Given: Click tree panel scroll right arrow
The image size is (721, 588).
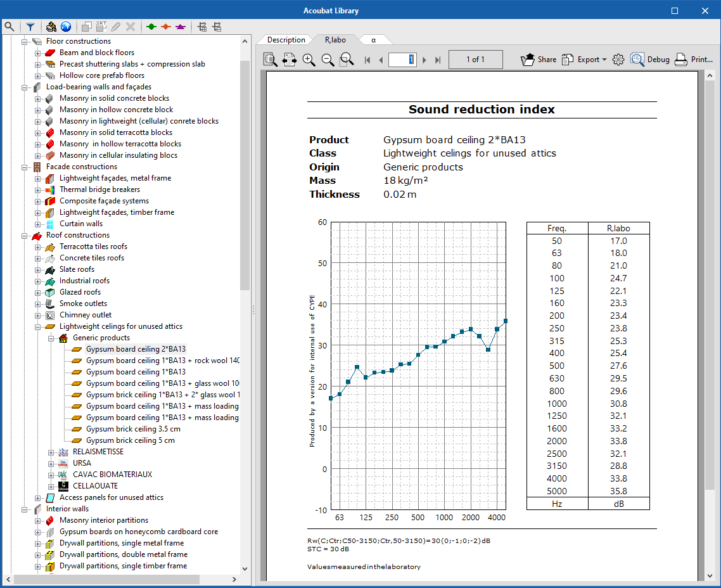Looking at the screenshot, I should point(234,579).
